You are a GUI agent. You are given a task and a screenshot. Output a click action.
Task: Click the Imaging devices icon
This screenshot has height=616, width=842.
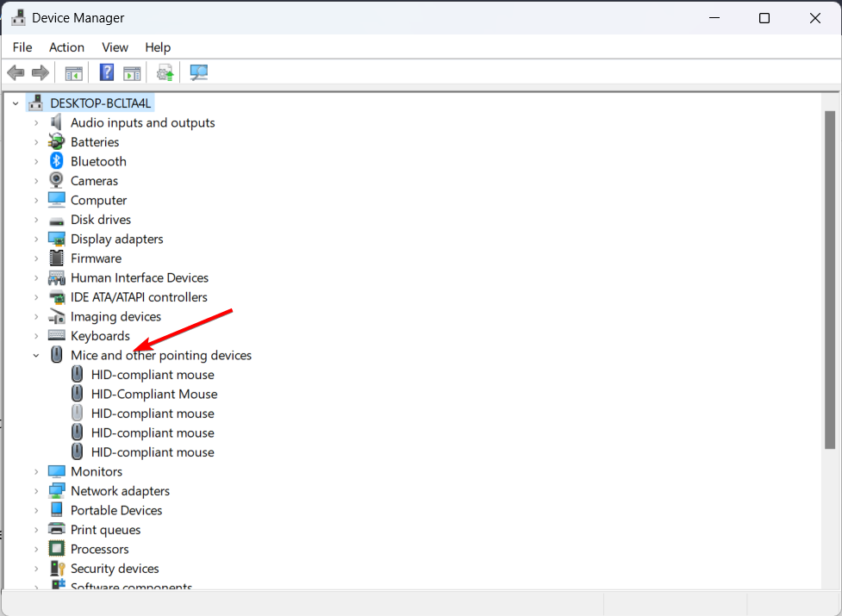tap(56, 316)
